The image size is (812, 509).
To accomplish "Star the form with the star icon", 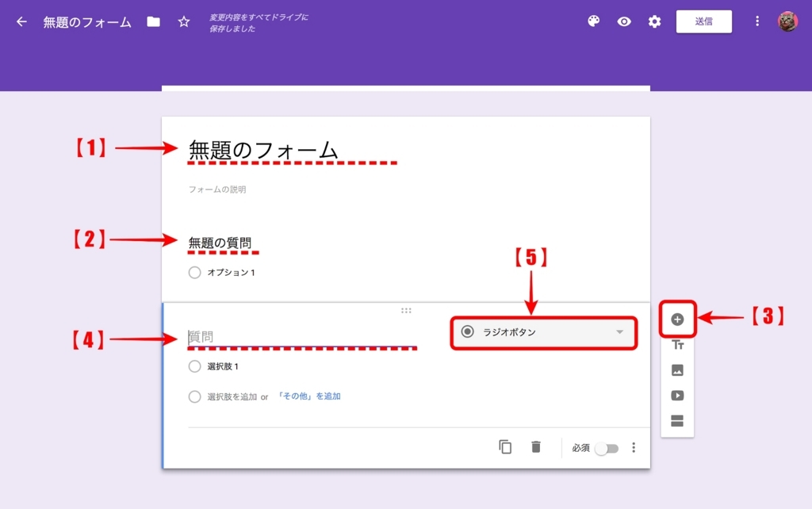I will coord(183,21).
